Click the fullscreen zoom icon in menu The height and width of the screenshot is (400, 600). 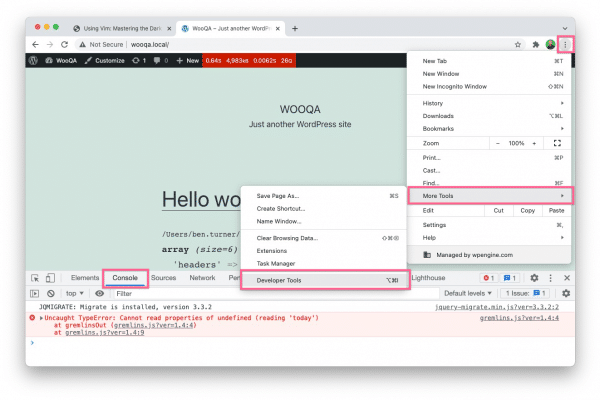click(x=557, y=143)
